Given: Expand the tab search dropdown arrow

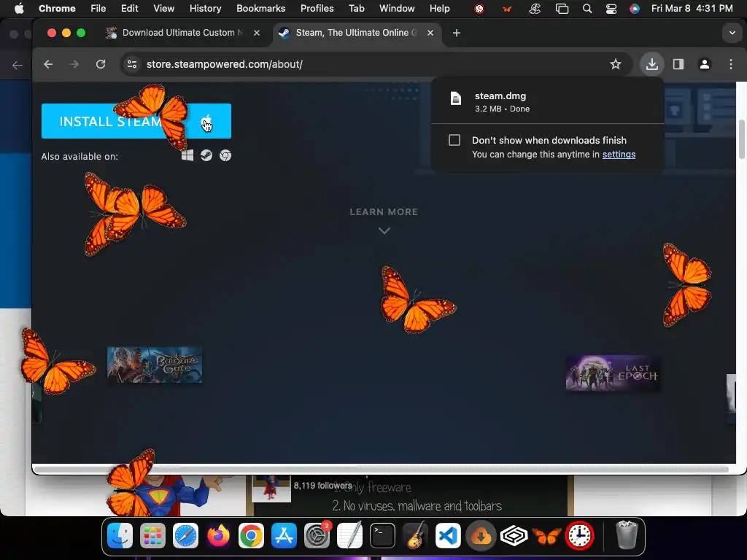Looking at the screenshot, I should click(732, 33).
